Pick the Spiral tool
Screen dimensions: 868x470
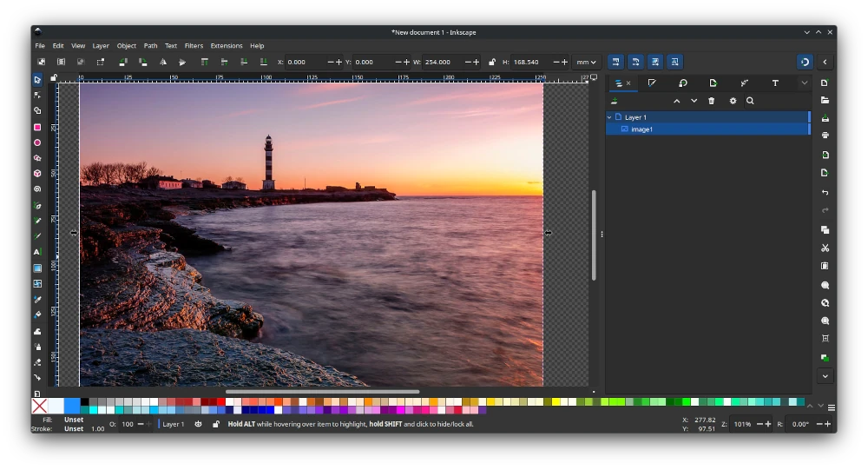(37, 189)
